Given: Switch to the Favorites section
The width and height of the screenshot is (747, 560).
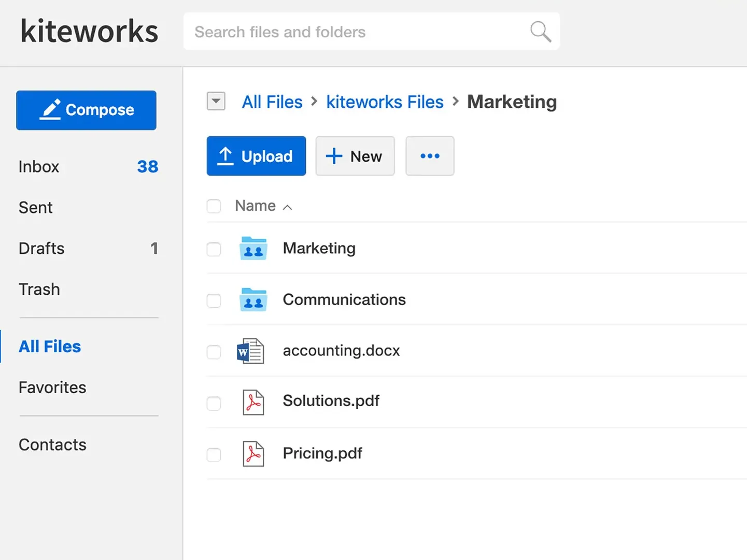Looking at the screenshot, I should (52, 387).
